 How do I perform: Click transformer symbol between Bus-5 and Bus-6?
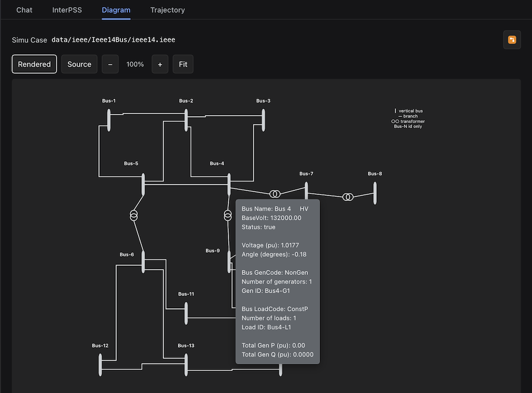point(134,215)
